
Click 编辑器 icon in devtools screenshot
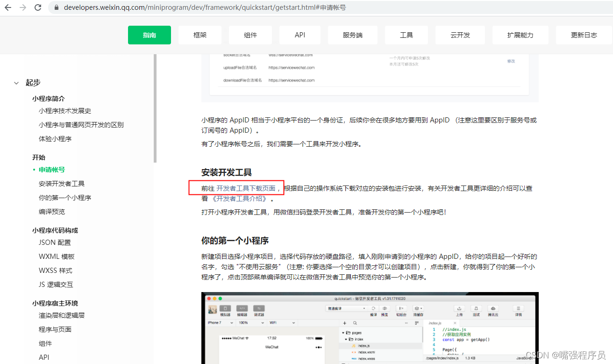click(242, 309)
